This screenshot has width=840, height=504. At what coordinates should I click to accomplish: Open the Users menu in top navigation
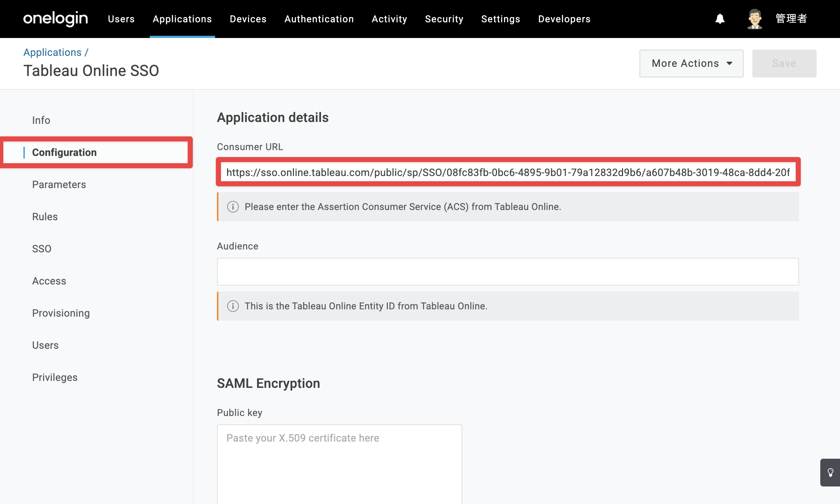(x=121, y=19)
